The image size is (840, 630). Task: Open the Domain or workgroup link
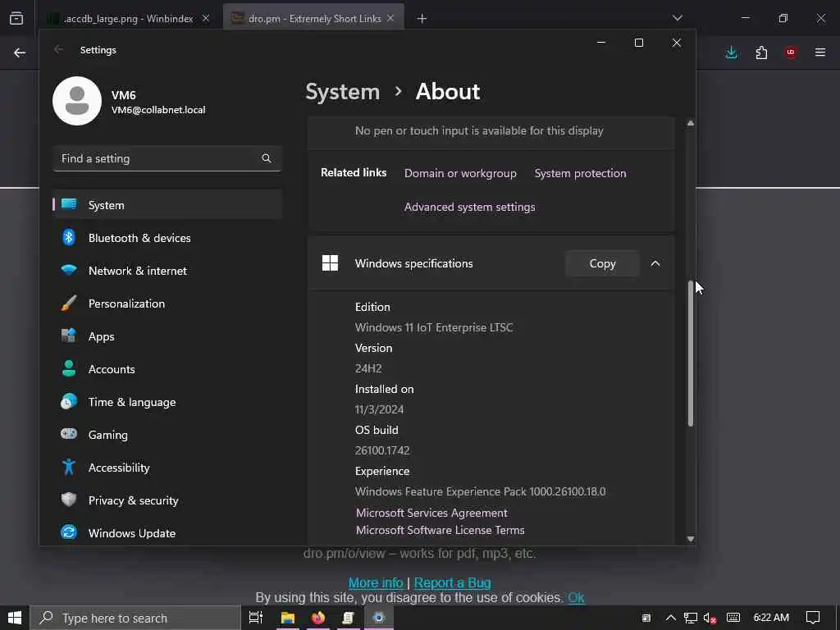pos(460,173)
